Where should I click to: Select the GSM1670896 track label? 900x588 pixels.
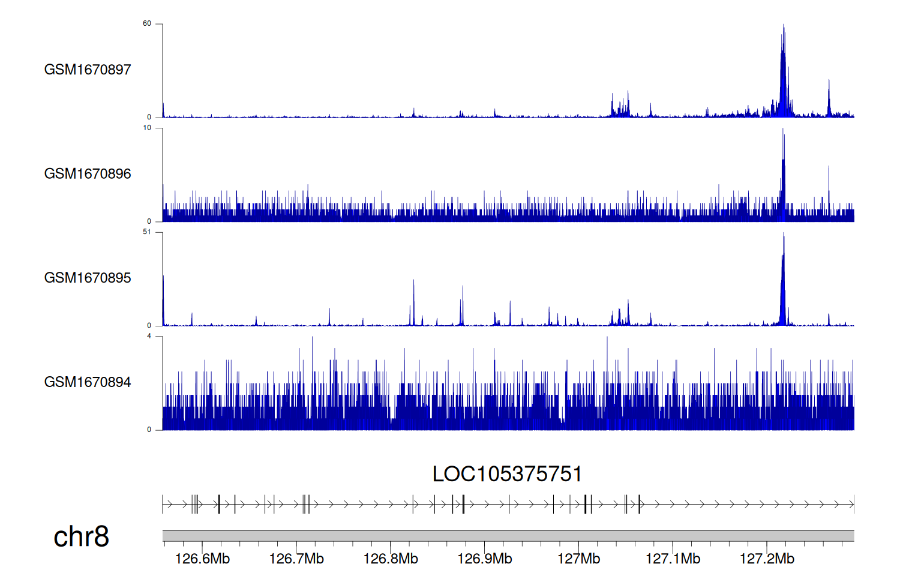pyautogui.click(x=88, y=174)
